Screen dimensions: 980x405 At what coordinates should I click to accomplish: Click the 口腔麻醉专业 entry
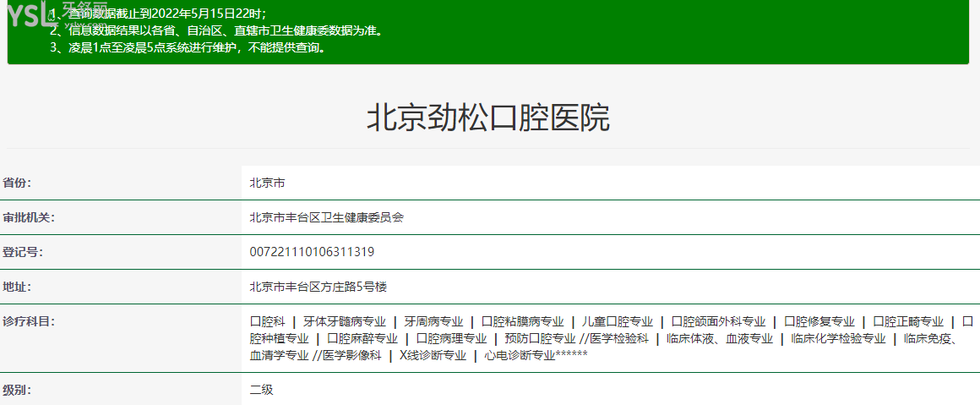pyautogui.click(x=362, y=339)
